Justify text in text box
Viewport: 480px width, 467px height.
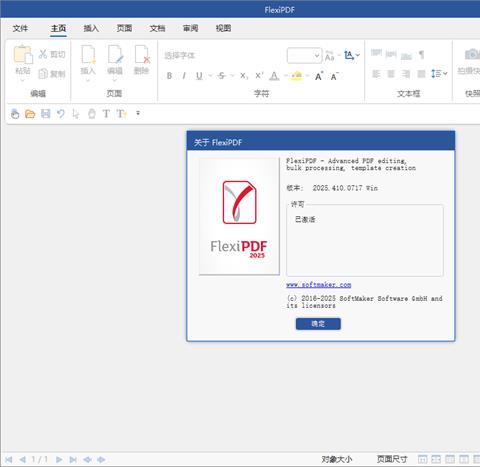click(x=421, y=74)
